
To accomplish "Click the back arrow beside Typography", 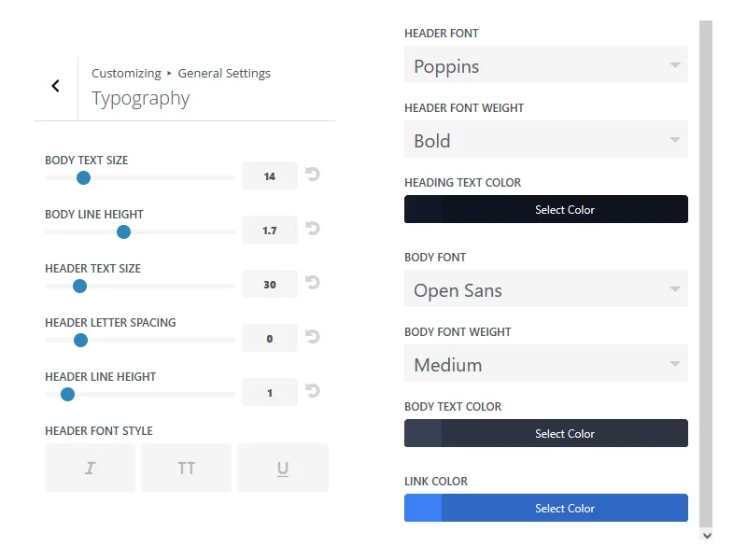I will (55, 86).
